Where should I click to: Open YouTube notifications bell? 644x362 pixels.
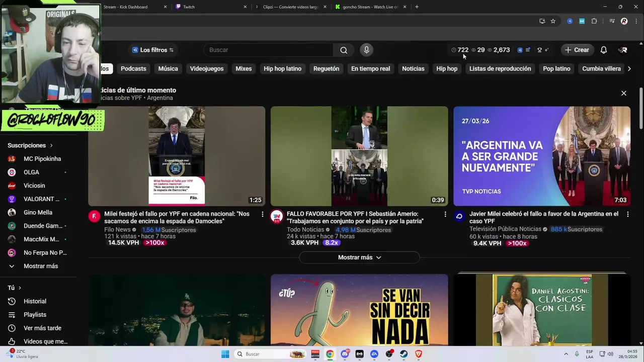coord(604,50)
